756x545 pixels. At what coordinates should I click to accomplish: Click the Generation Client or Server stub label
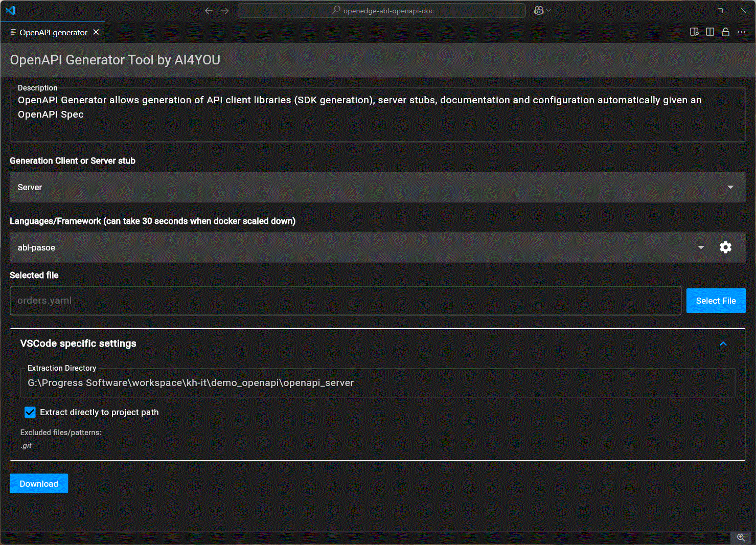coord(73,161)
